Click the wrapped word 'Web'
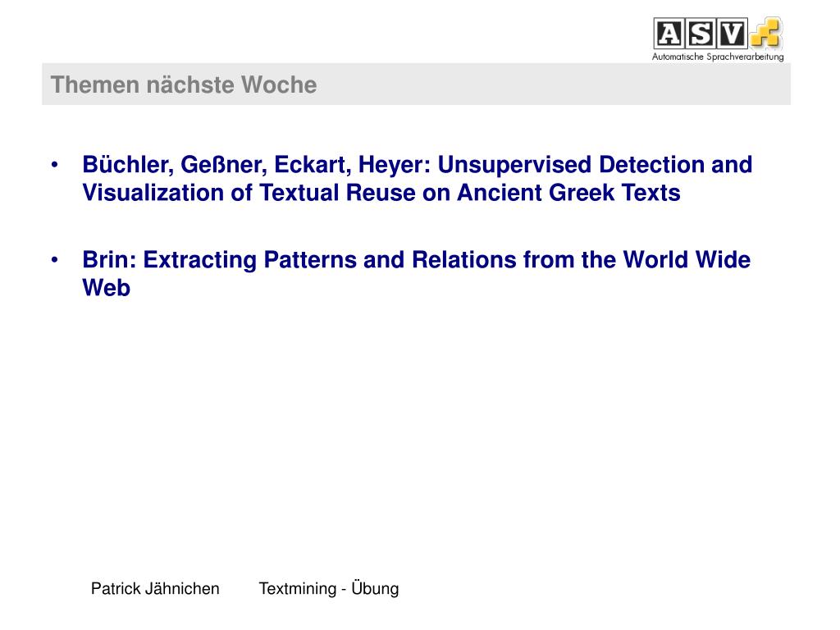Viewport: 840px width, 630px height. click(106, 288)
